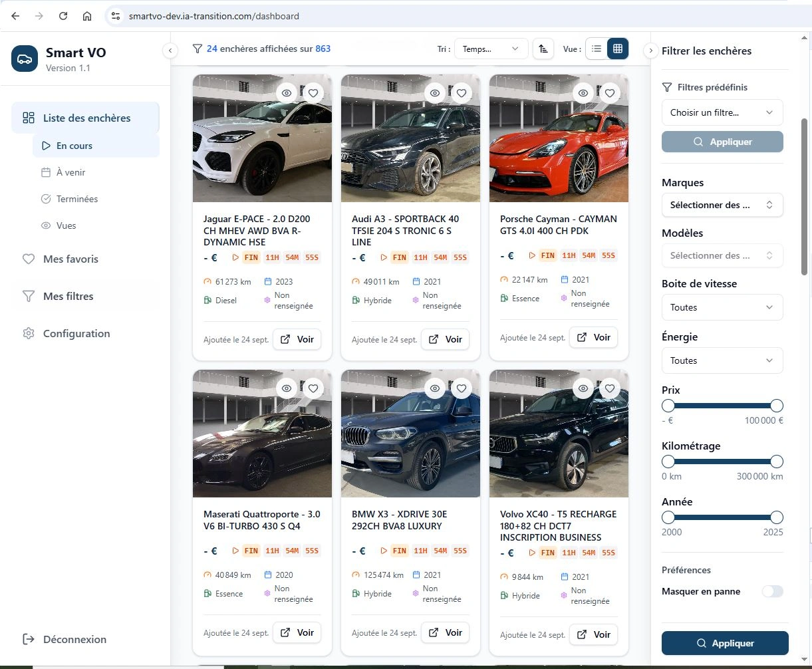
Task: Open the Marques selector
Action: [x=722, y=205]
